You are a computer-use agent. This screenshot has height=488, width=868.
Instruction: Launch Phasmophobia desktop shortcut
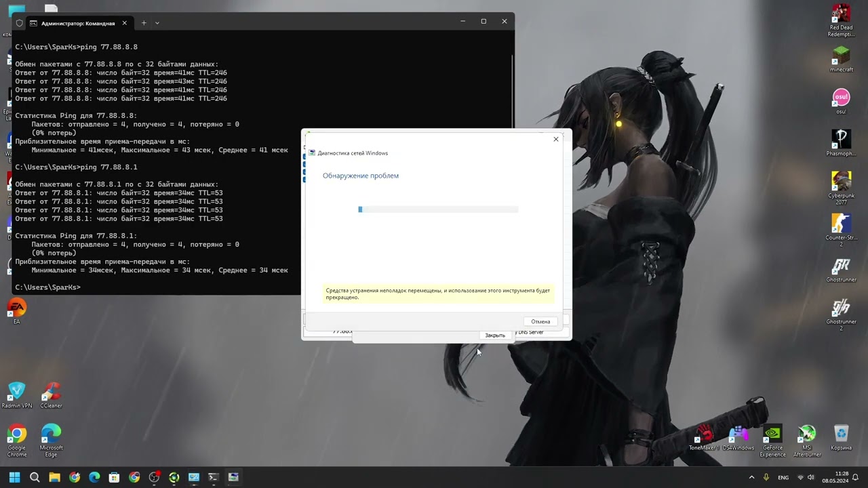coord(841,144)
